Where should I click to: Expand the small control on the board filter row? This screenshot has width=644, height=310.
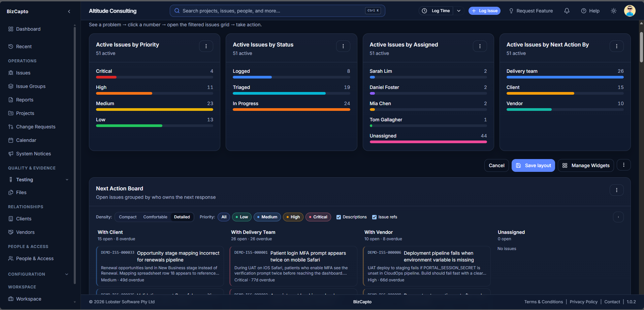click(x=618, y=217)
